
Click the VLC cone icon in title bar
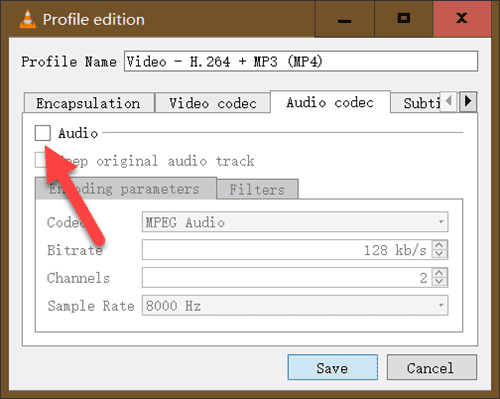click(28, 19)
